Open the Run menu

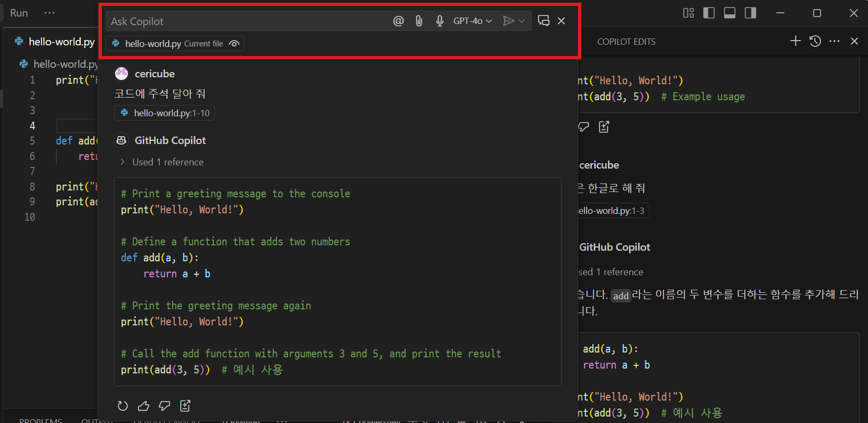19,13
